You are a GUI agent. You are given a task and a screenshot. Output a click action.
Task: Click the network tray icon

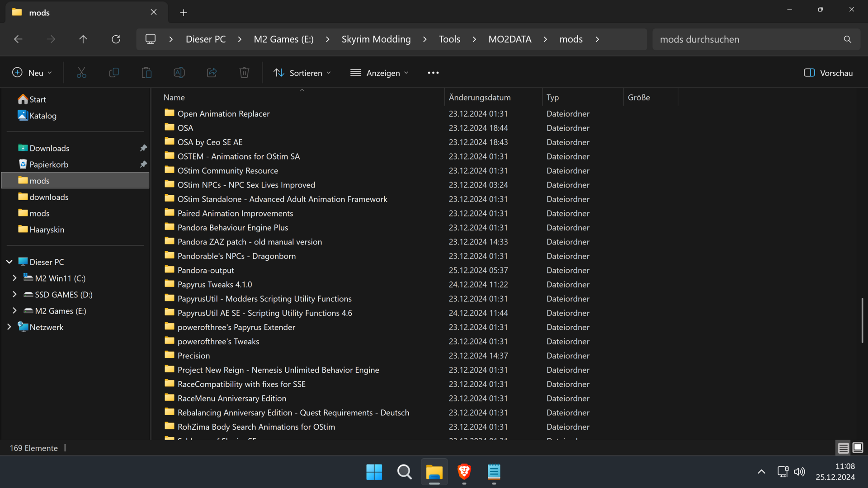783,472
